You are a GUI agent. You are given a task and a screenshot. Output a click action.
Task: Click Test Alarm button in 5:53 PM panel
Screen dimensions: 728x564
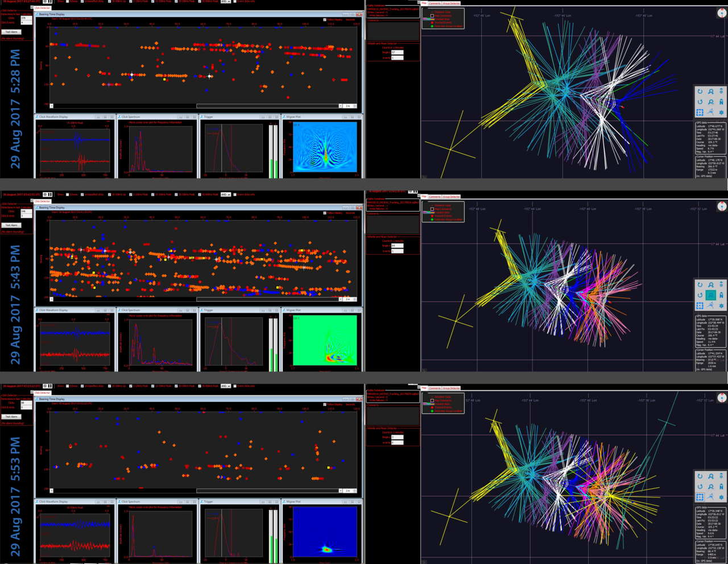pyautogui.click(x=11, y=417)
